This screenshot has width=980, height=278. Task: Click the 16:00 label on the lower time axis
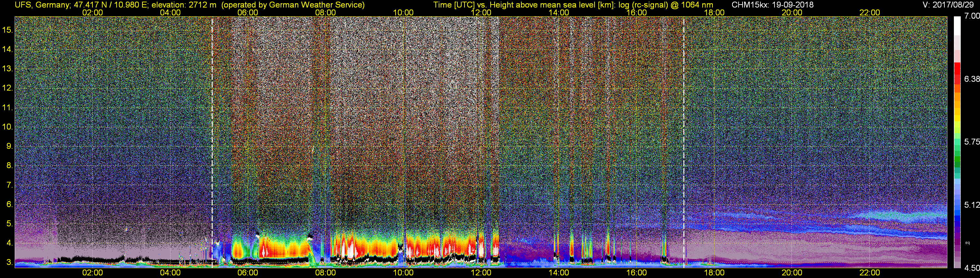point(636,273)
